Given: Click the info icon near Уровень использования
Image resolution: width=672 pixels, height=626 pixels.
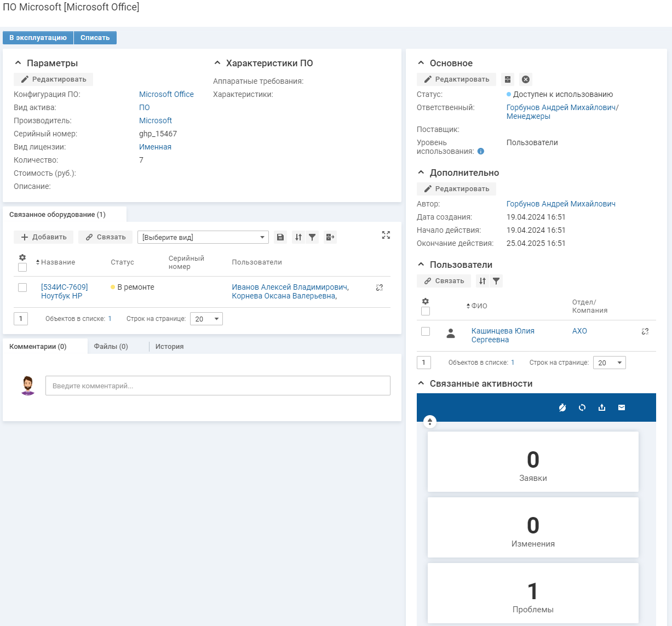Looking at the screenshot, I should (x=481, y=151).
